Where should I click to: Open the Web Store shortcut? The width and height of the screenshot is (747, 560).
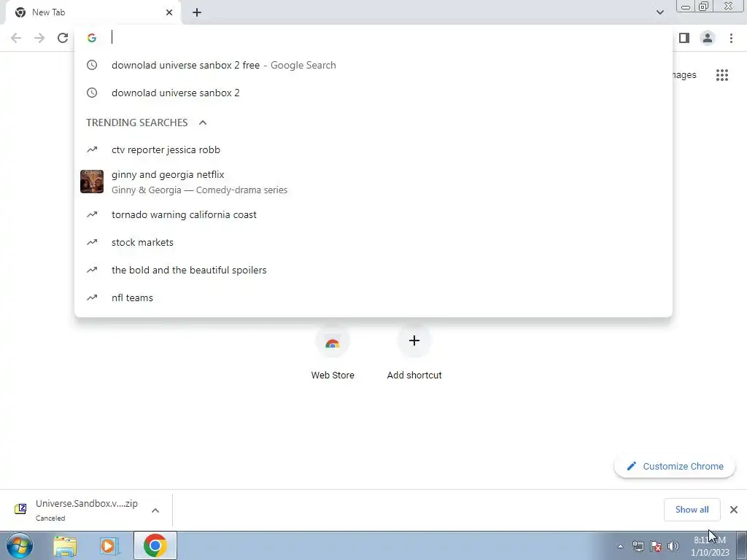pyautogui.click(x=333, y=353)
